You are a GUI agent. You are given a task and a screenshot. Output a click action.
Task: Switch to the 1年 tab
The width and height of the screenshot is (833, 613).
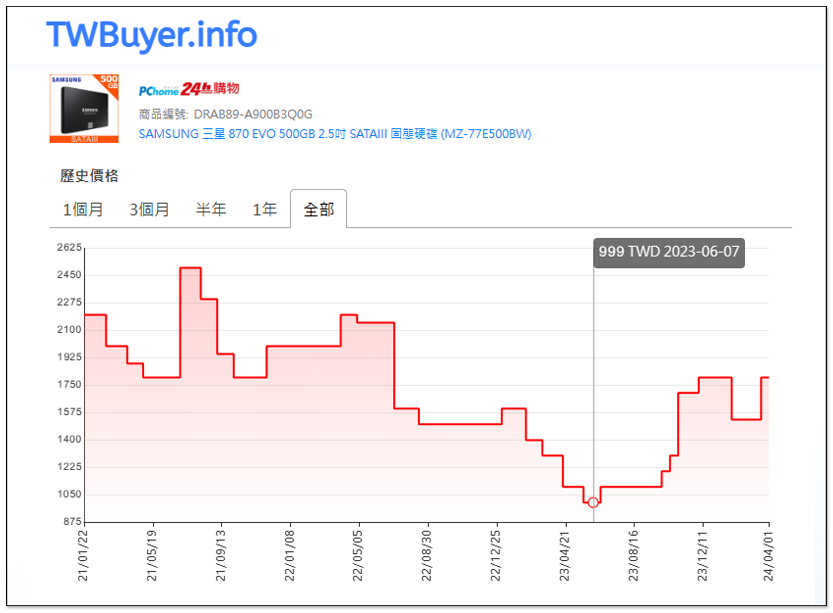(264, 210)
